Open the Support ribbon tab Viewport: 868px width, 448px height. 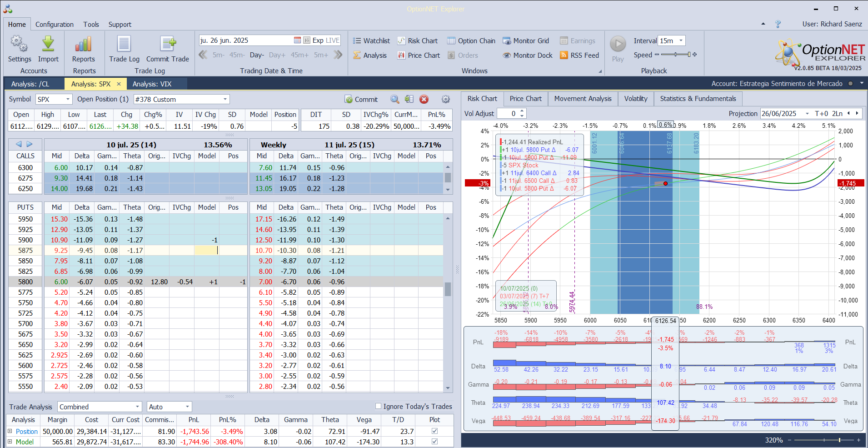[120, 25]
